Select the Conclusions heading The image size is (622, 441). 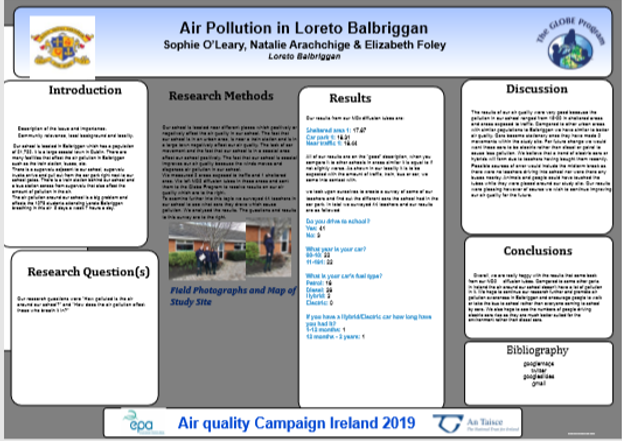(536, 251)
